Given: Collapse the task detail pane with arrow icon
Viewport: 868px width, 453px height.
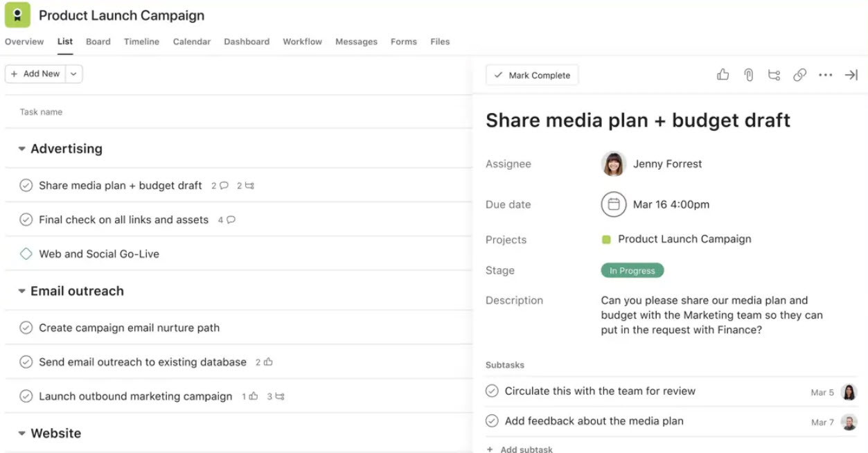Looking at the screenshot, I should coord(851,74).
